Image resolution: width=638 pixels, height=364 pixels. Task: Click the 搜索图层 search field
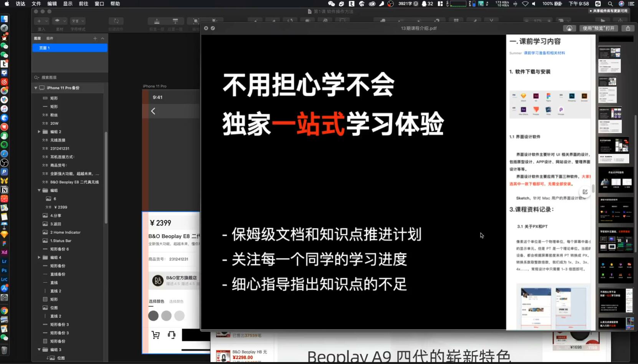point(70,77)
